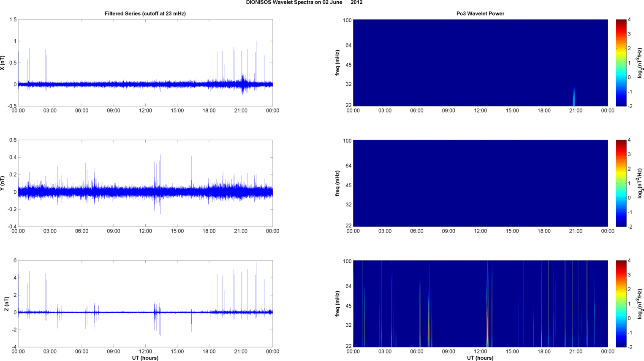Click the Y series spike near 13:30

160,184
